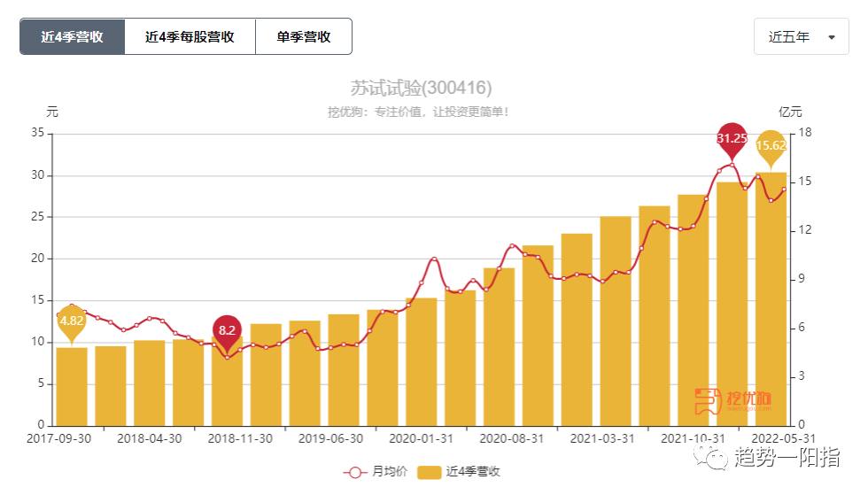Image resolution: width=868 pixels, height=495 pixels.
Task: Click the 近4季营收 legend label text
Action: tap(473, 472)
